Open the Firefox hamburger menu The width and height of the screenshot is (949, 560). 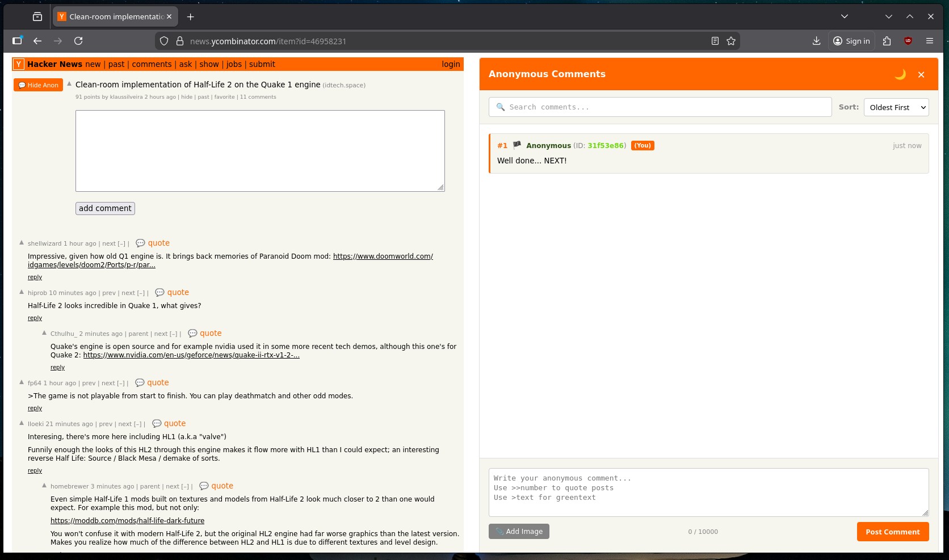coord(930,41)
